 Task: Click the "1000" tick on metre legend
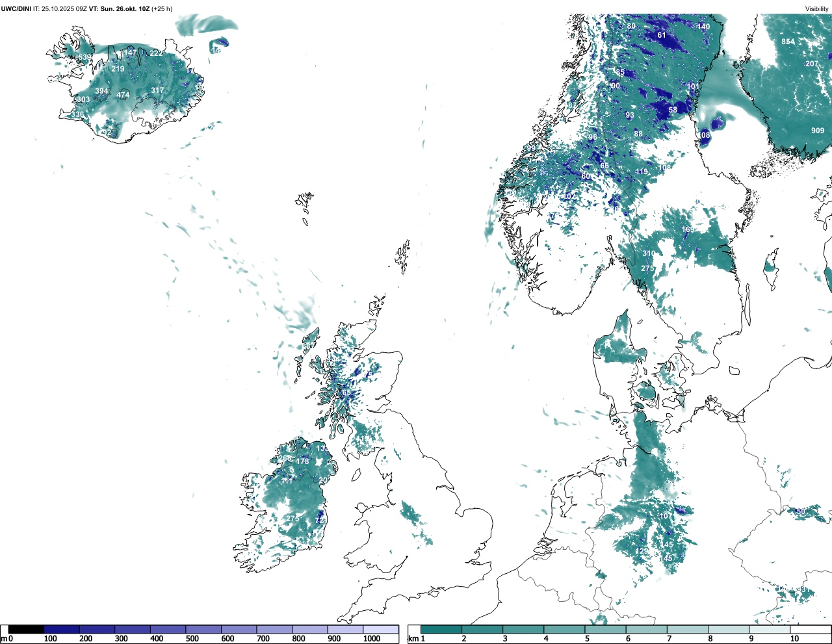click(x=372, y=639)
